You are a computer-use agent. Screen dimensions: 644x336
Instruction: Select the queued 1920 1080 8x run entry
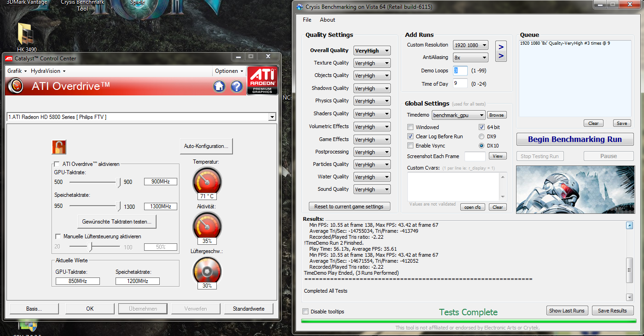[565, 43]
